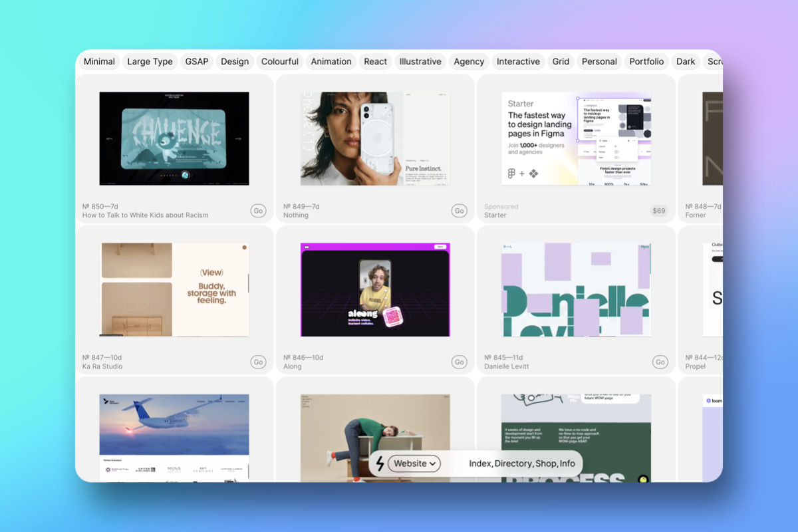Open the Info link
The height and width of the screenshot is (532, 798).
click(567, 464)
